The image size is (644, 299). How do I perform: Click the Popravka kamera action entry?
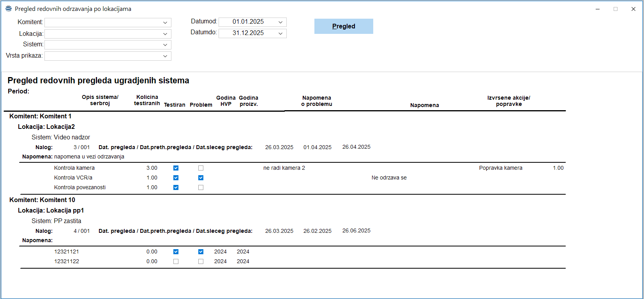coord(501,168)
